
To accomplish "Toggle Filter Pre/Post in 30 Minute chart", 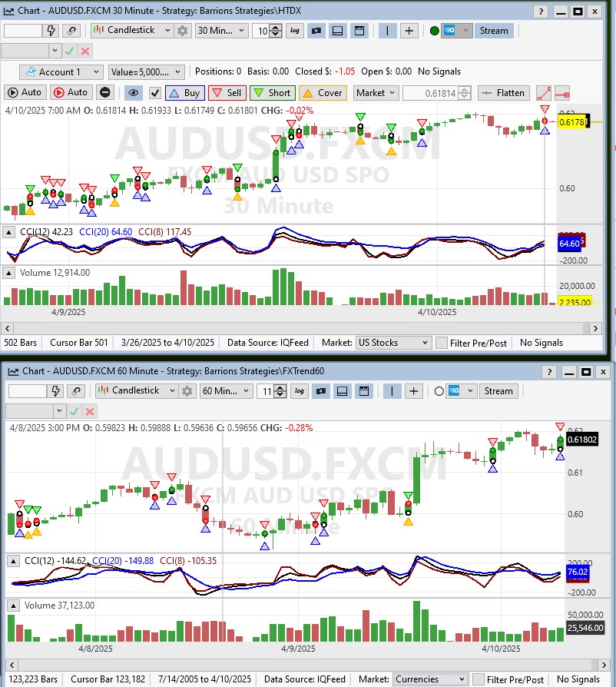I will coord(442,343).
